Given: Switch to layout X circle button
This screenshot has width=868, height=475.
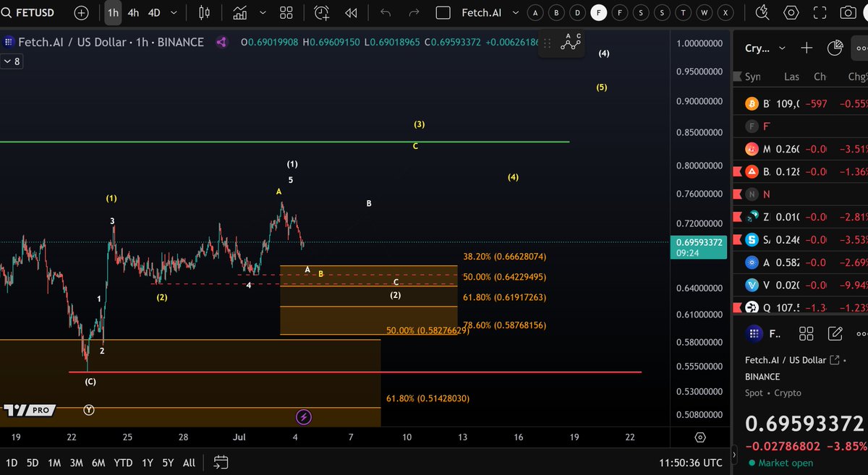Looking at the screenshot, I should 727,12.
